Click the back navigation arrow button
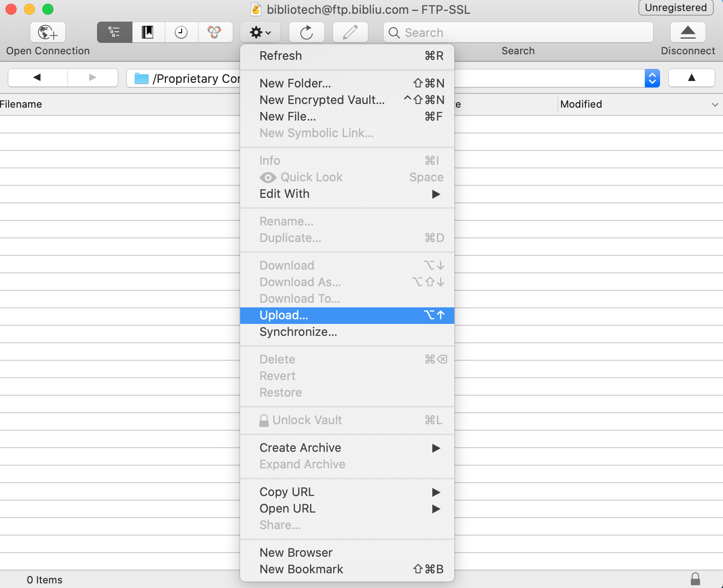This screenshot has height=588, width=723. click(x=38, y=78)
